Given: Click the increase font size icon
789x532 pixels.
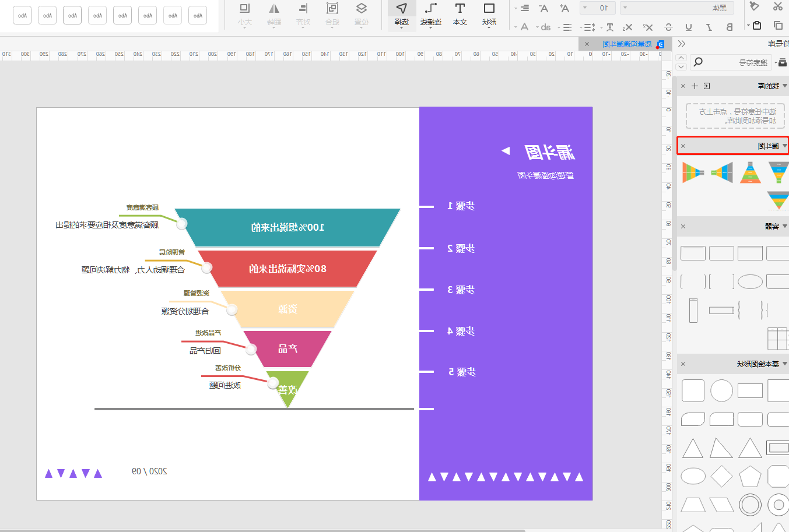Looking at the screenshot, I should pyautogui.click(x=564, y=8).
